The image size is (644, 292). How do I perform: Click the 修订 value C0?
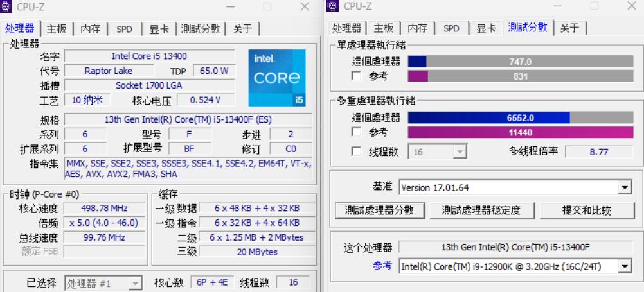pos(291,148)
